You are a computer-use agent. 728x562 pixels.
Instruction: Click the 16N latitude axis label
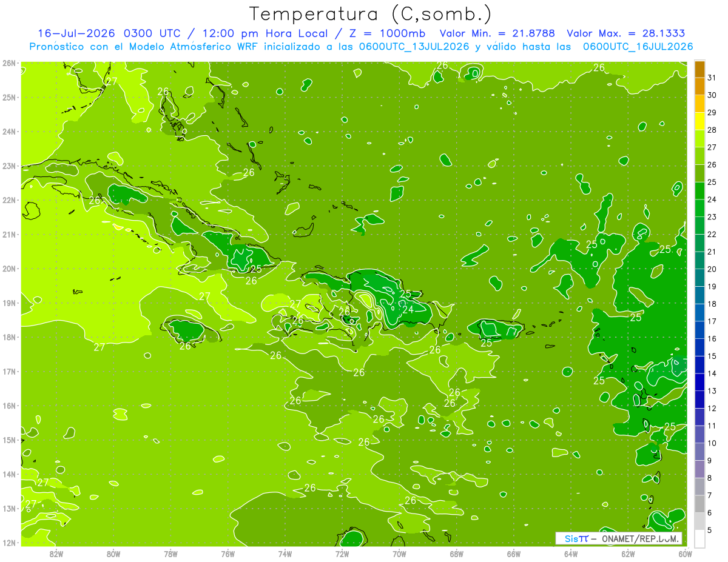(8, 406)
